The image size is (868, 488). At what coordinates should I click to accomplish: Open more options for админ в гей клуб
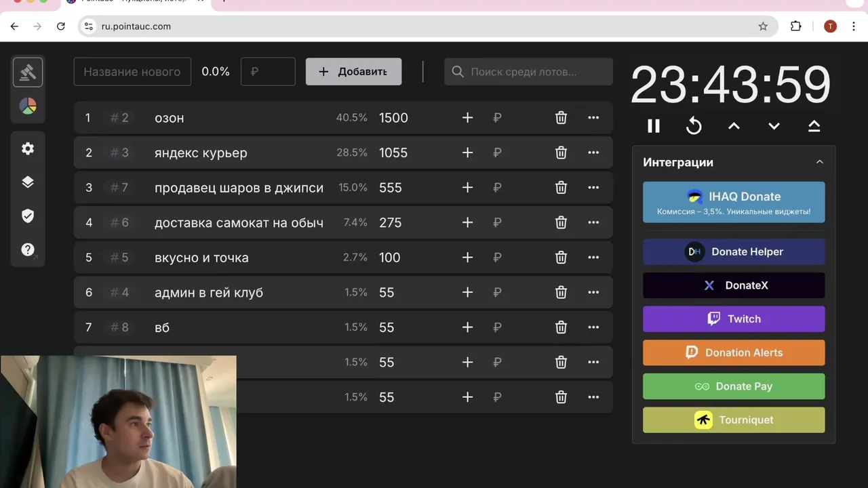[593, 292]
